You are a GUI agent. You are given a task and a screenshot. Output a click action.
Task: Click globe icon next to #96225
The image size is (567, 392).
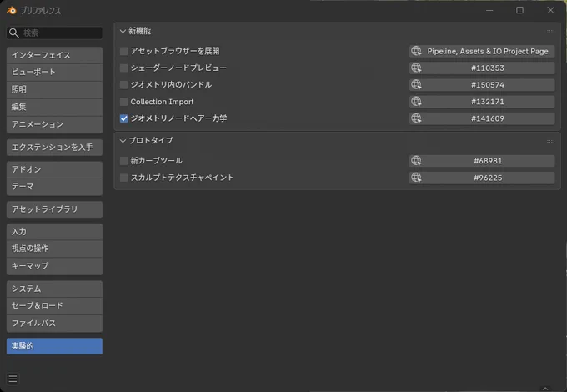[x=416, y=178]
